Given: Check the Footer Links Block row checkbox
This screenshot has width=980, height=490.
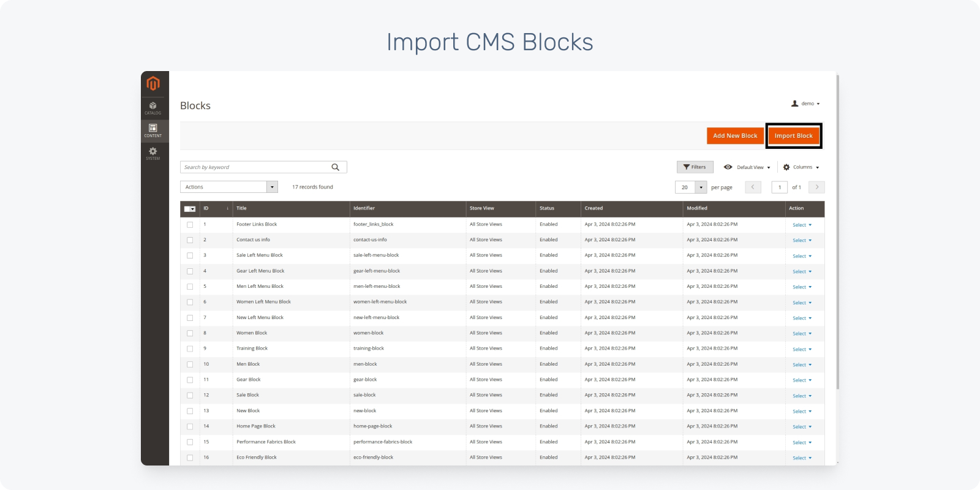Looking at the screenshot, I should click(x=190, y=225).
